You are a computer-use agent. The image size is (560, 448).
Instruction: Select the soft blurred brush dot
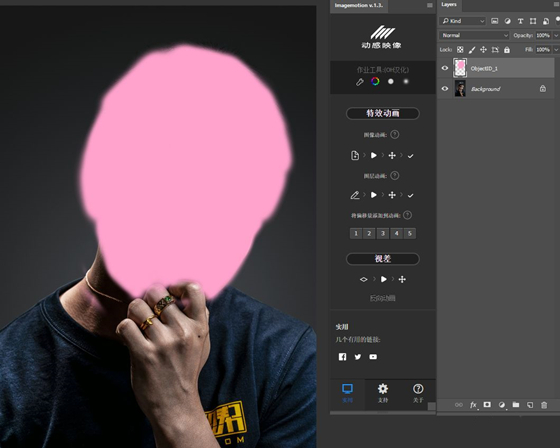(406, 81)
